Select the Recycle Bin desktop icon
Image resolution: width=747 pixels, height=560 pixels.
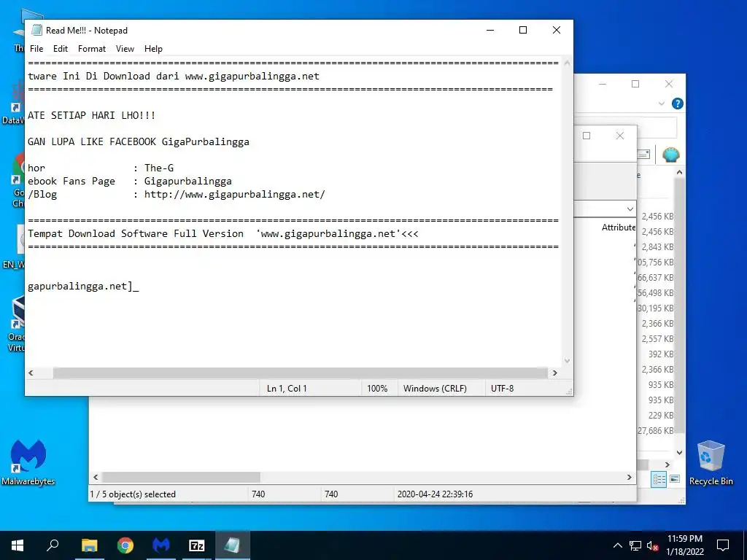(x=711, y=463)
